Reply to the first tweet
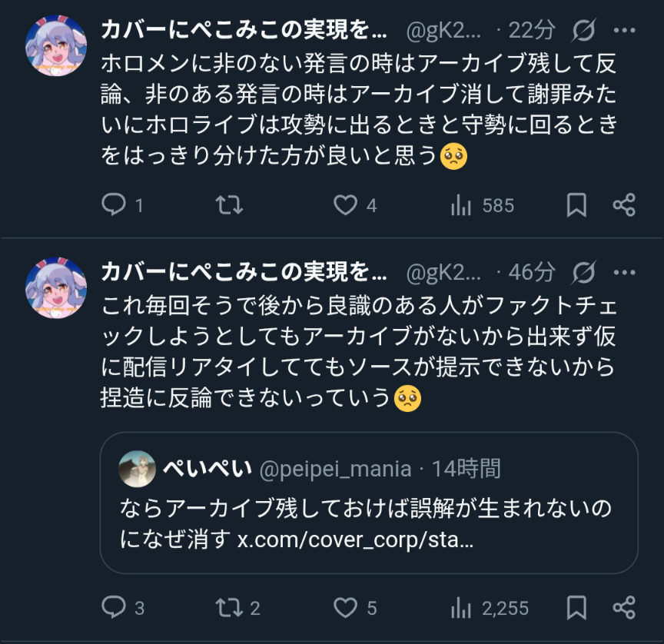664x644 pixels. click(114, 205)
